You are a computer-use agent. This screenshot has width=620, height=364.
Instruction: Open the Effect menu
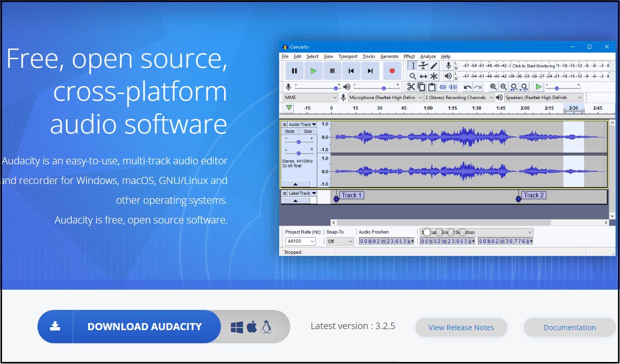pos(409,56)
